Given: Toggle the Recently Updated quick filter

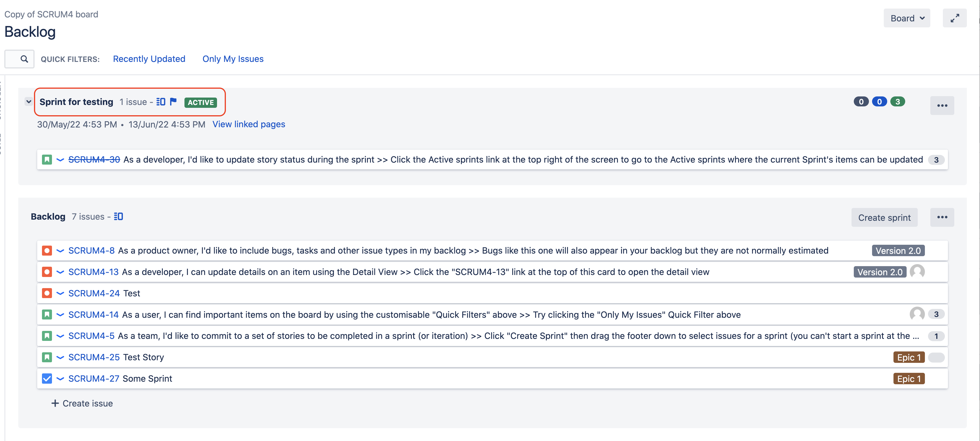Looking at the screenshot, I should point(149,59).
